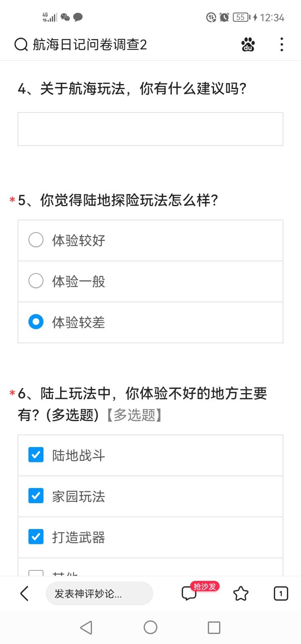Open the three-dot overflow menu
Screen dimensions: 301x644
(x=282, y=44)
